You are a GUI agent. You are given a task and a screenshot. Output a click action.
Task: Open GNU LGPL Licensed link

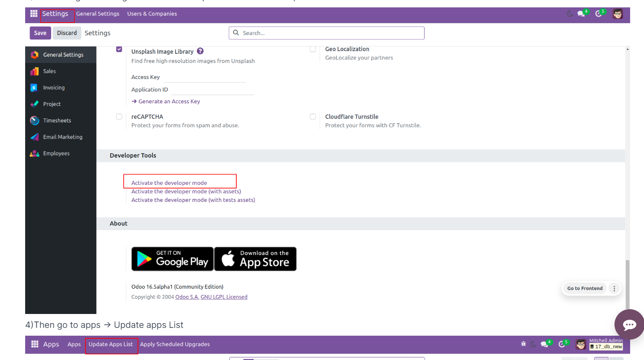click(x=224, y=297)
